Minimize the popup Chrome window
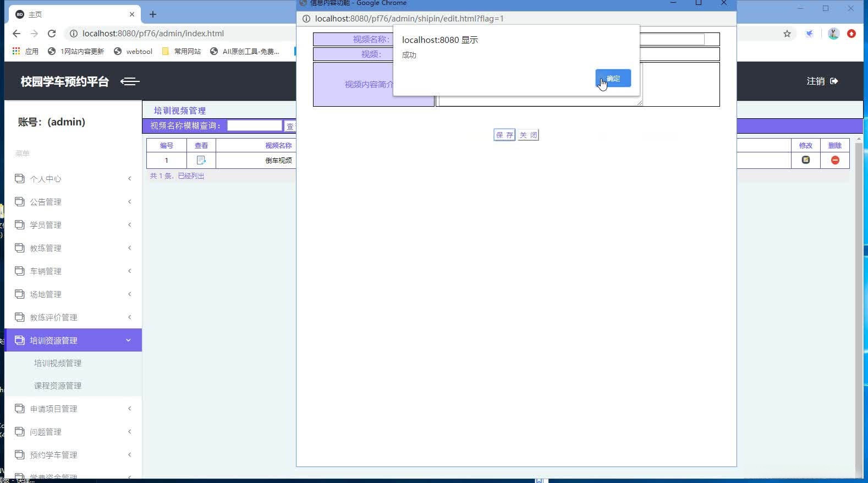The width and height of the screenshot is (868, 483). (x=673, y=3)
